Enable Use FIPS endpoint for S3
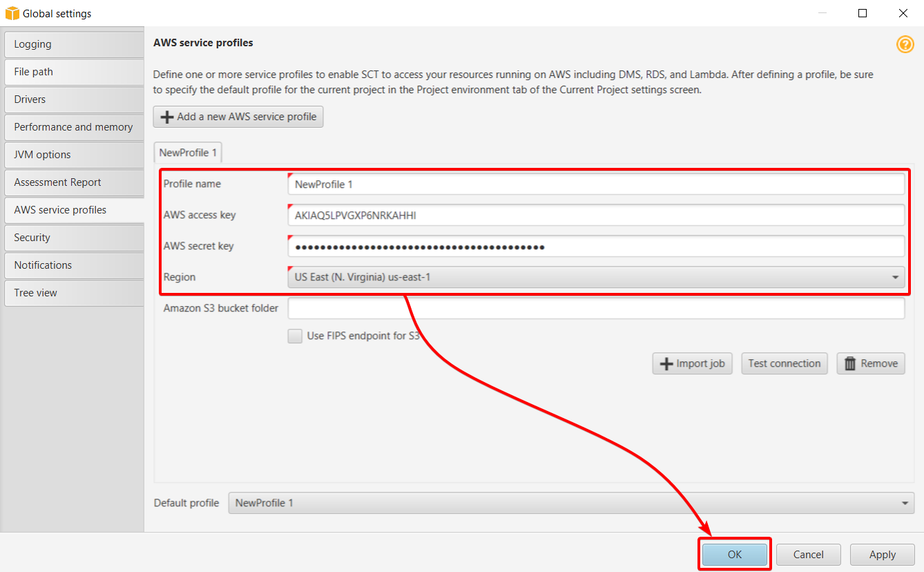The height and width of the screenshot is (572, 924). coord(295,336)
